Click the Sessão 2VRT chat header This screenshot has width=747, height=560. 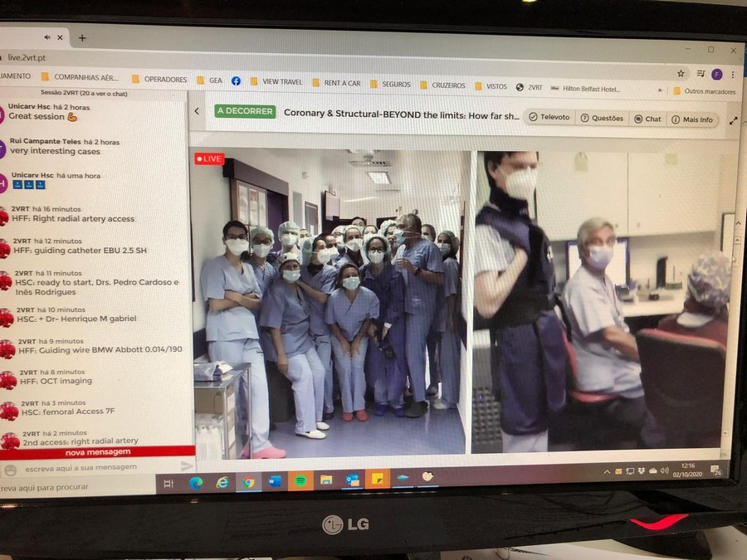(84, 93)
